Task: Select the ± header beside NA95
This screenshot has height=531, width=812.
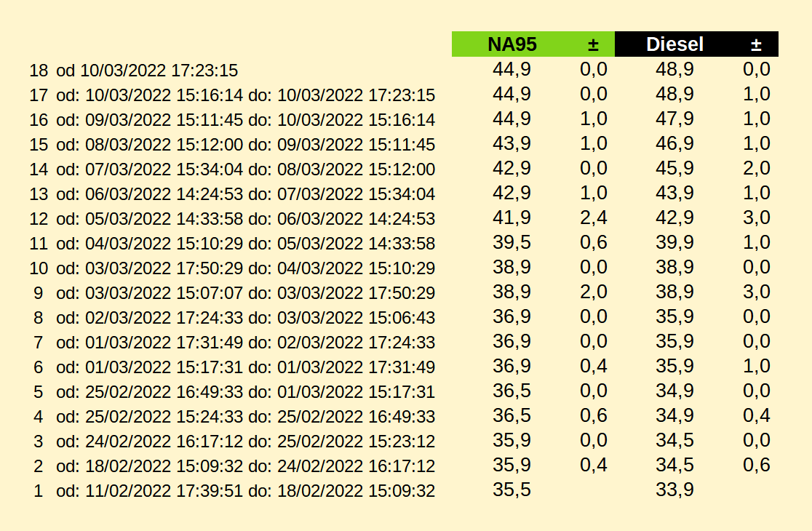Action: pos(594,44)
